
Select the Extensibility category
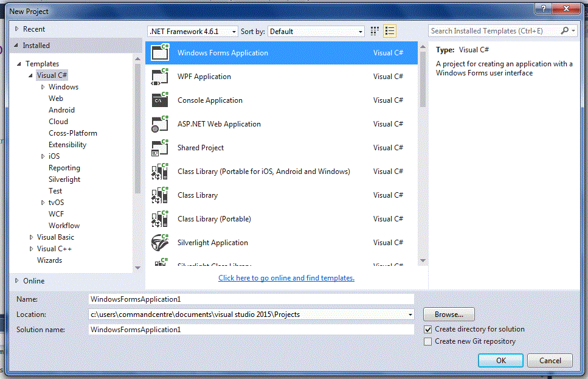tap(67, 145)
